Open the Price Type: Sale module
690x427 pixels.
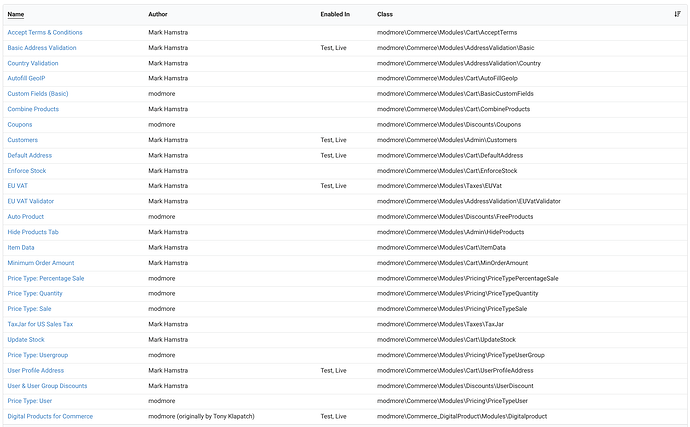pos(29,308)
